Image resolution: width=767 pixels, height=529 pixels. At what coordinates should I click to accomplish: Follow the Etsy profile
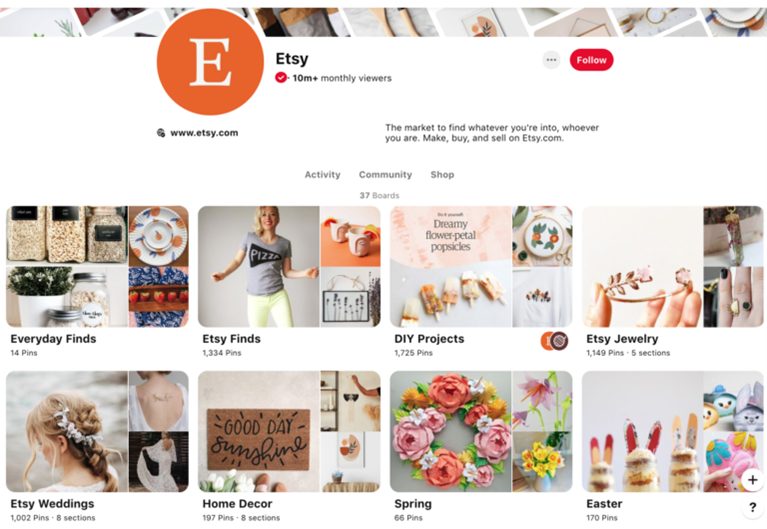pos(591,60)
